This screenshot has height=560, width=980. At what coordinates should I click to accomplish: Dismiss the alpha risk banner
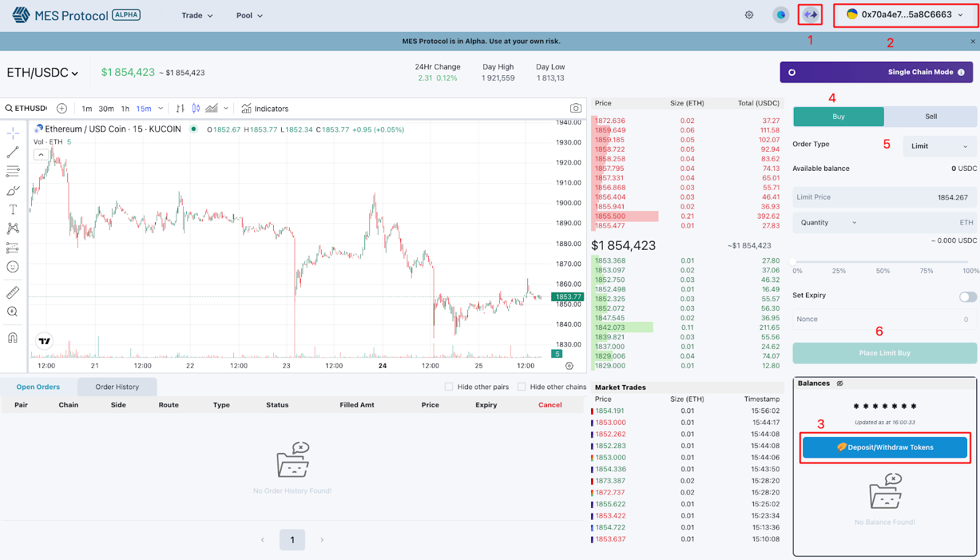(973, 42)
